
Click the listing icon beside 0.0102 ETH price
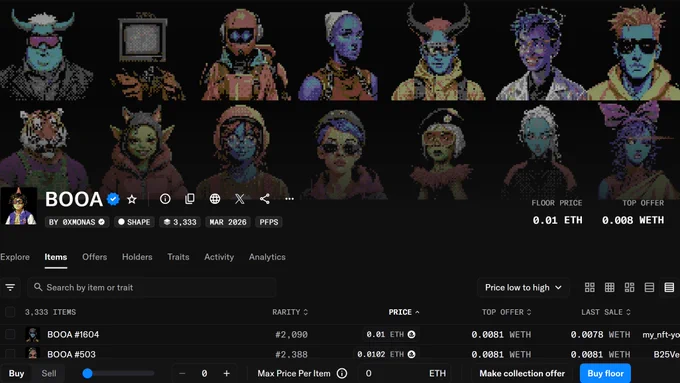point(412,354)
